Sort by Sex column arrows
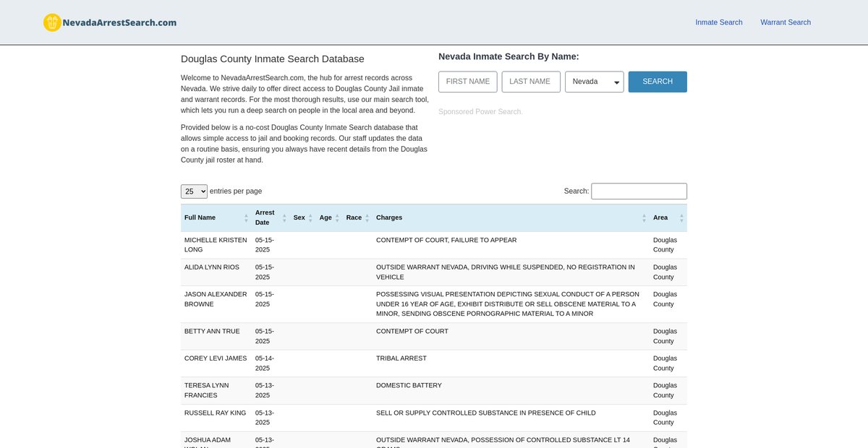Screen dimensions: 868x448 [x=310, y=217]
